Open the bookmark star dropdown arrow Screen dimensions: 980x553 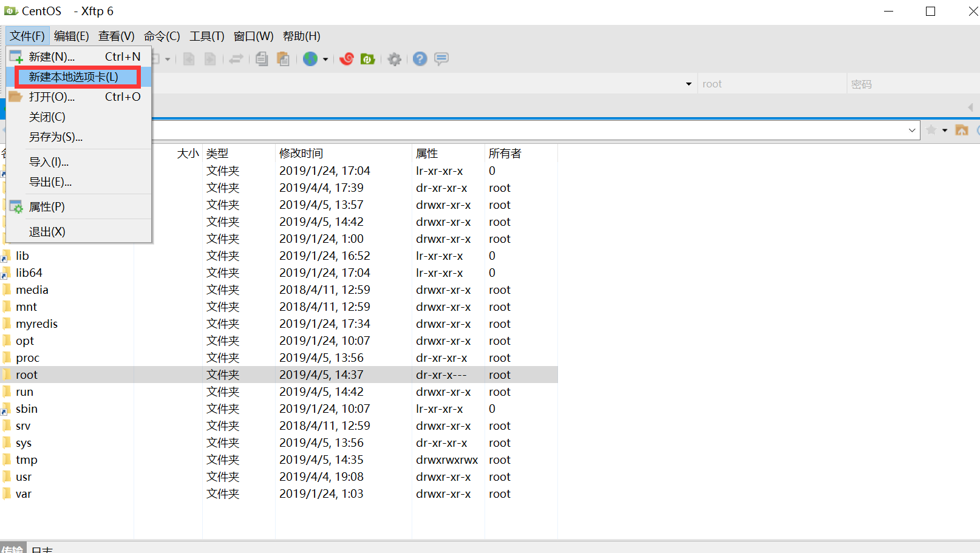tap(945, 131)
